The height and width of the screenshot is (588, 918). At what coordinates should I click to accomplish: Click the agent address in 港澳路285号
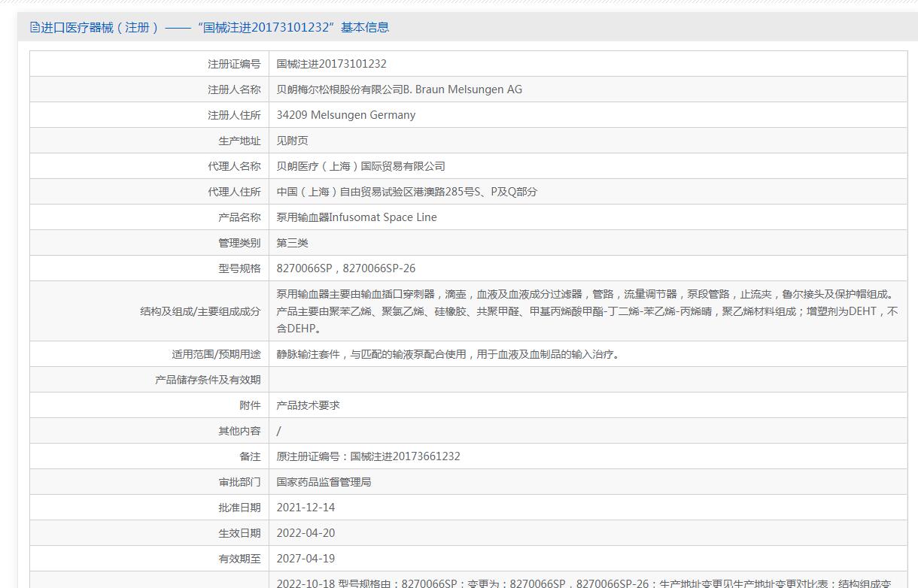point(406,192)
